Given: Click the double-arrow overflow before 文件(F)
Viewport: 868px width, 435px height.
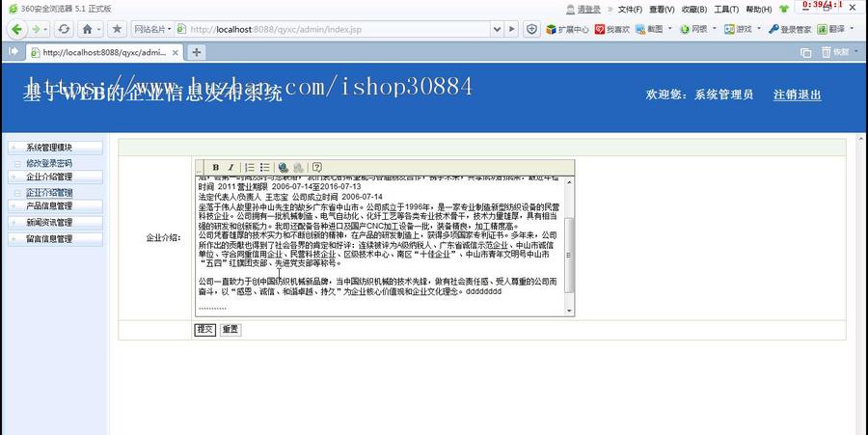Looking at the screenshot, I should click(610, 10).
